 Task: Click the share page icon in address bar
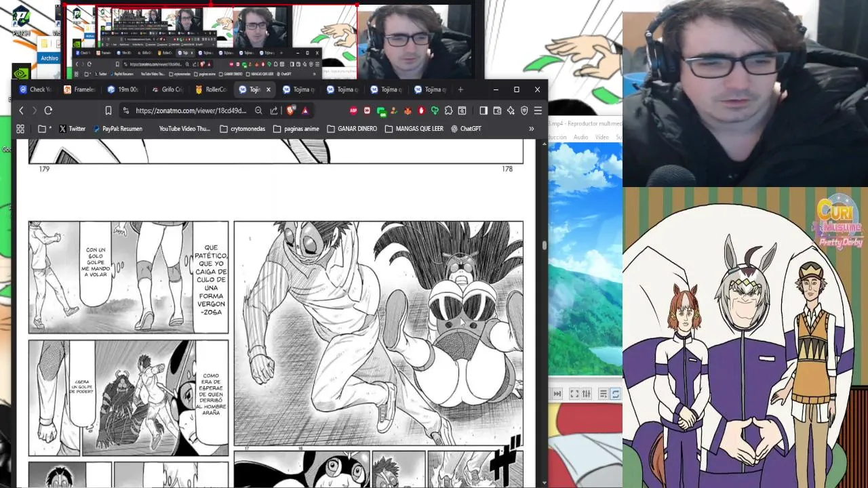pos(274,110)
